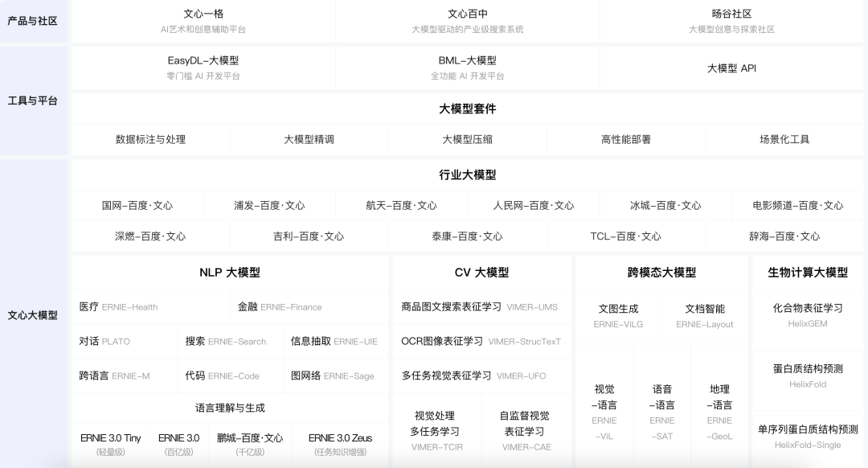Open 医疗 ERNIE-Health model
This screenshot has height=468, width=868.
tap(150, 307)
